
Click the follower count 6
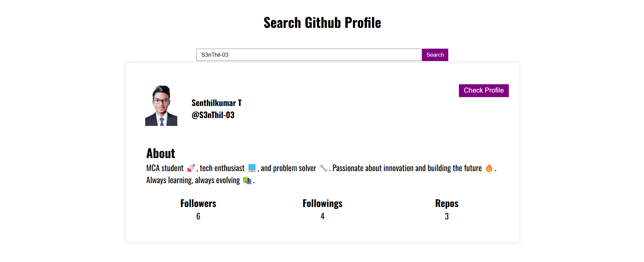point(198,216)
